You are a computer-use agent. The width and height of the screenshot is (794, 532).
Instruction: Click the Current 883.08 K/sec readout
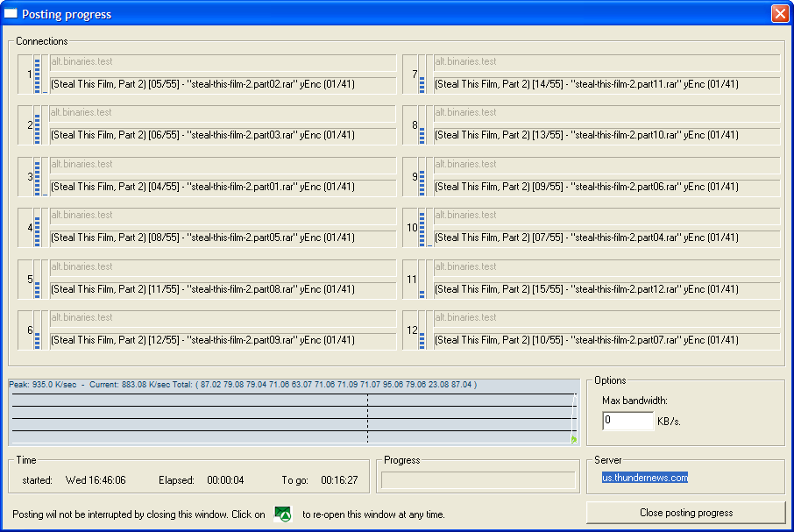point(130,385)
